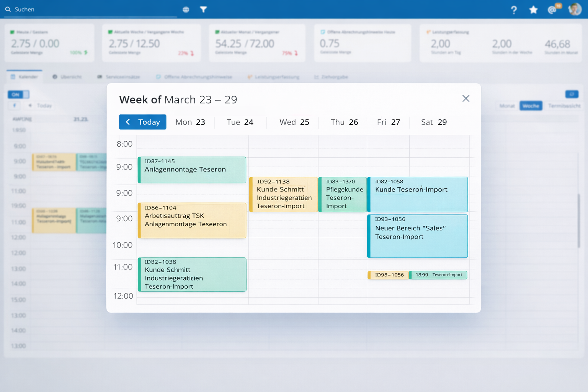
Task: Open the Kalender tab
Action: point(24,77)
